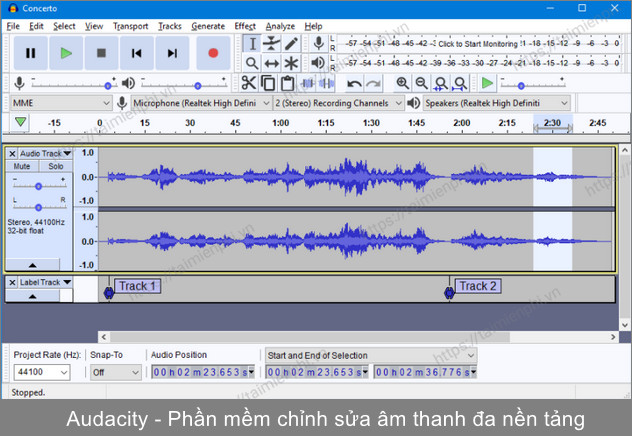Viewport: 632px width, 436px height.
Task: Click the playback volume slider handle
Action: click(198, 86)
